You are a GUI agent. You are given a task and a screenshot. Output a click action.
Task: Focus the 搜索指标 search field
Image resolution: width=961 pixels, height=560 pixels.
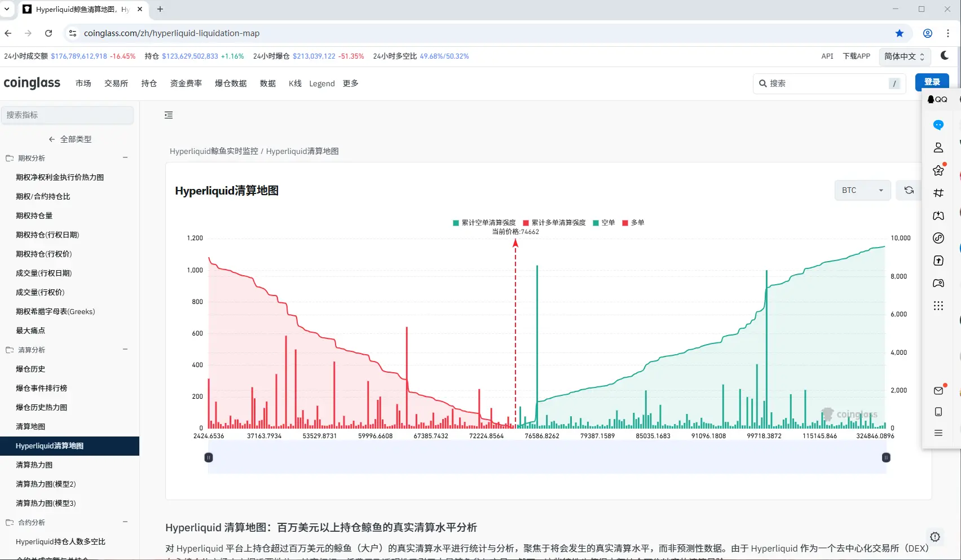67,115
